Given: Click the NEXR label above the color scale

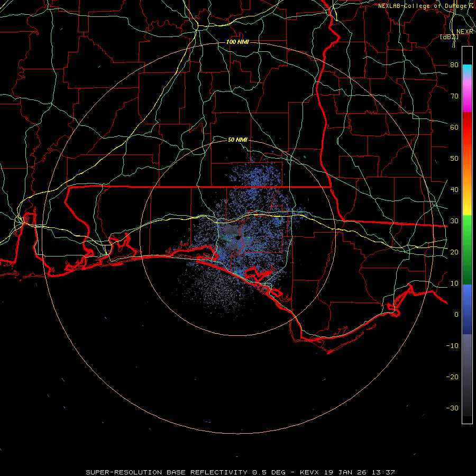Looking at the screenshot, I should coord(465,32).
